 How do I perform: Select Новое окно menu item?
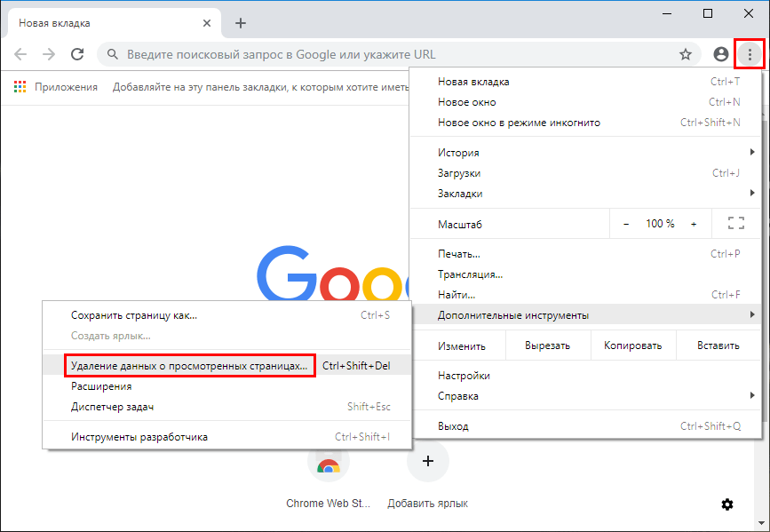click(x=585, y=102)
